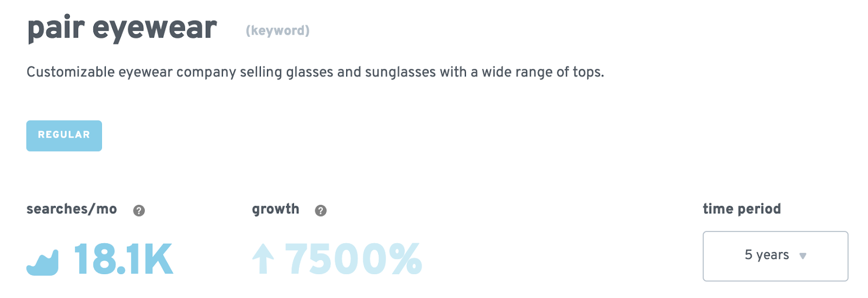
Task: Click the keyword description sentence
Action: (315, 72)
